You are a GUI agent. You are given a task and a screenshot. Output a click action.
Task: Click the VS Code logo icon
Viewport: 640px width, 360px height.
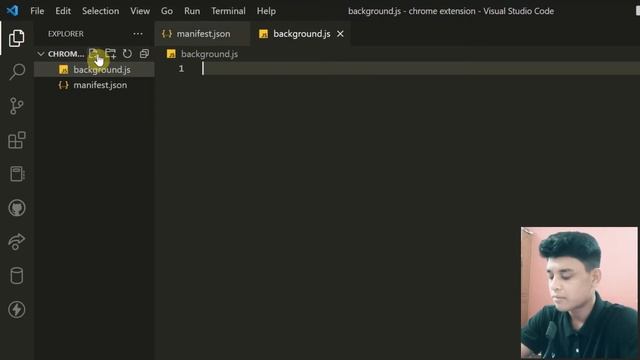pyautogui.click(x=12, y=11)
